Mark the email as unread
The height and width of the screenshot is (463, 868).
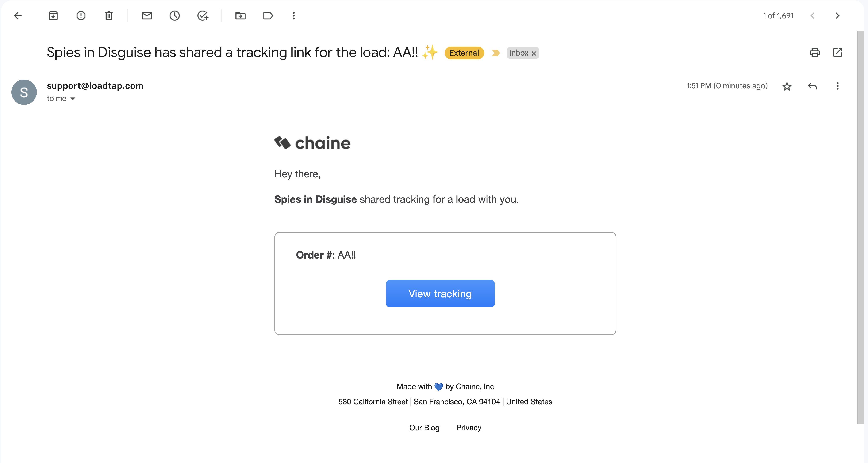pyautogui.click(x=147, y=15)
